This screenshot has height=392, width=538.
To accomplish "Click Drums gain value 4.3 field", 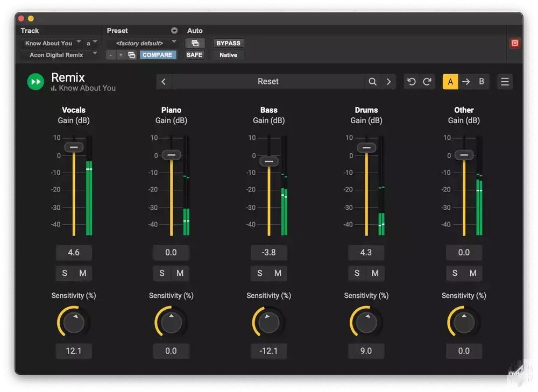I will [366, 252].
